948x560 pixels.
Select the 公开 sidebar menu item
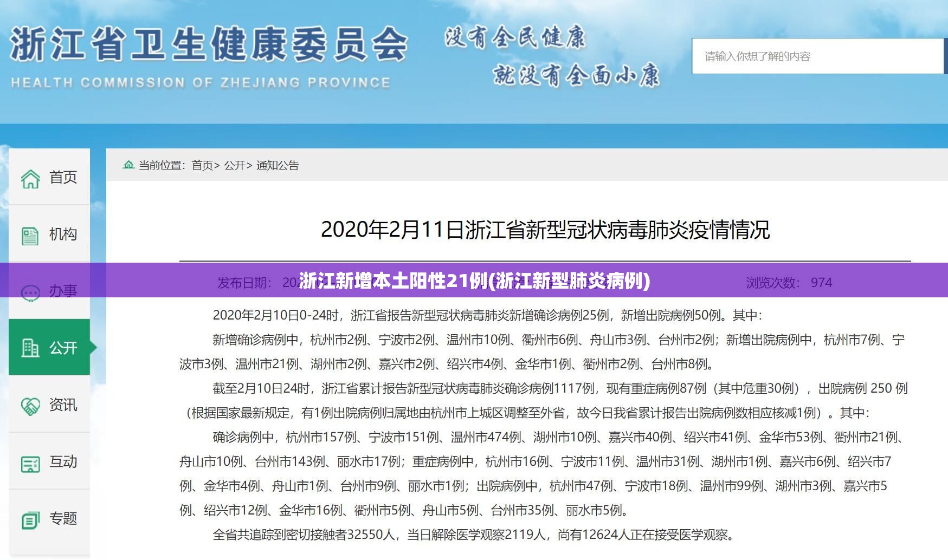click(x=49, y=347)
